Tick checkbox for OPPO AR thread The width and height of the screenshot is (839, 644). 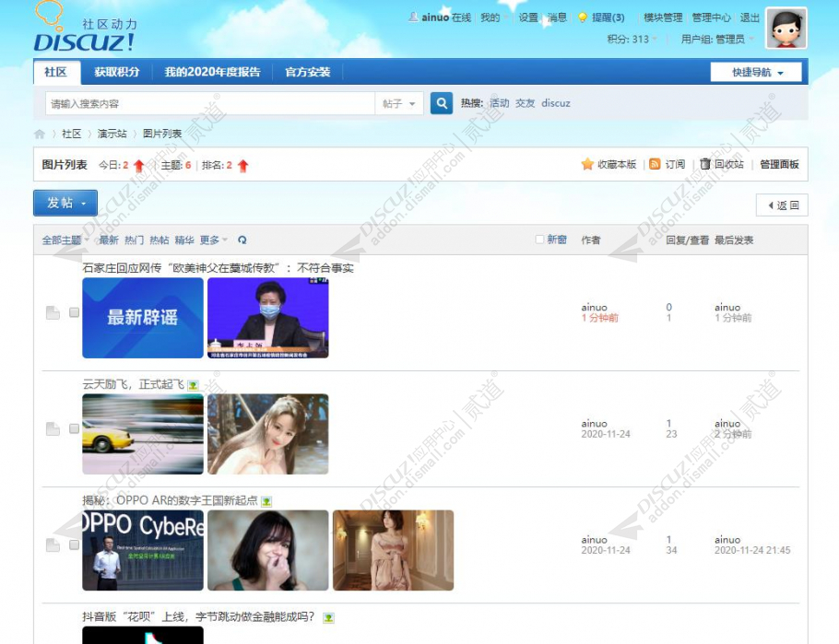(x=75, y=544)
